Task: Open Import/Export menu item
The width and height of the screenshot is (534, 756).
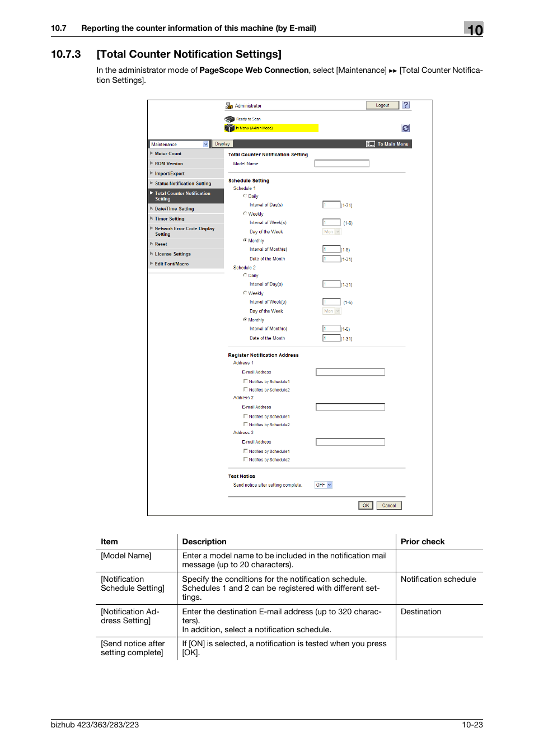Action: click(186, 174)
